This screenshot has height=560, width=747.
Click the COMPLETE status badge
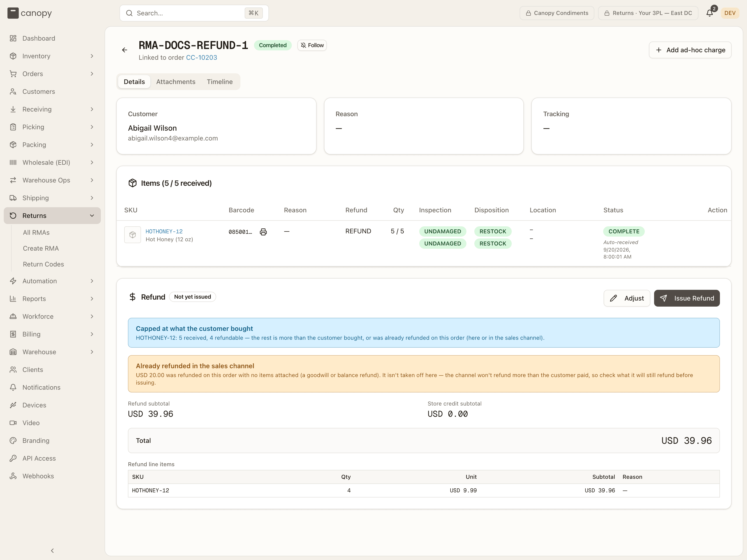pos(624,231)
